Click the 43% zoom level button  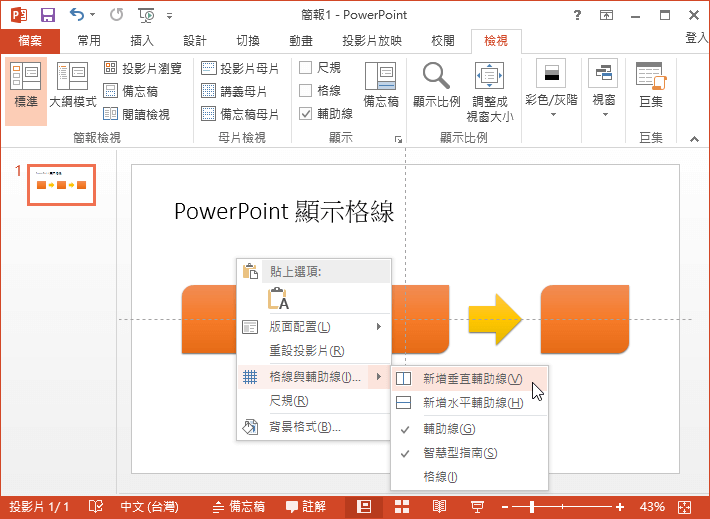652,507
